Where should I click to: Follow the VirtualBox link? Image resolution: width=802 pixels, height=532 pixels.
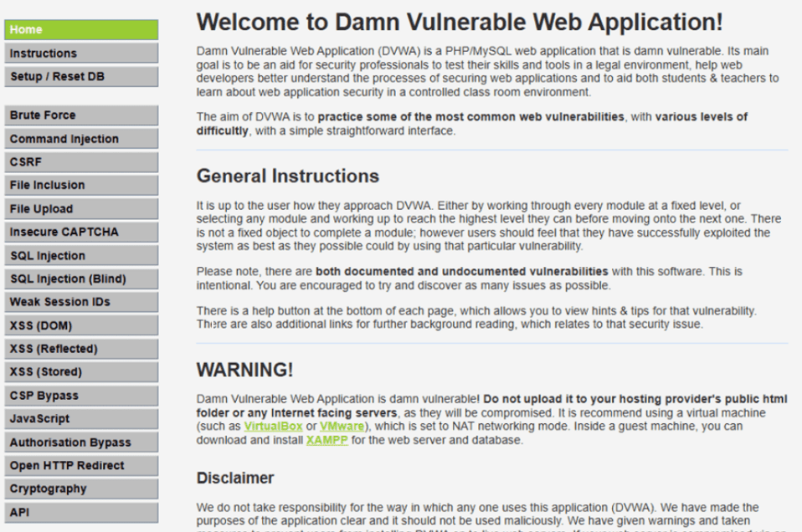(273, 426)
